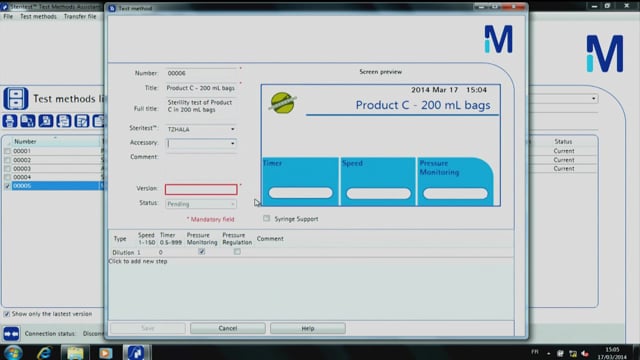Click the volume icon in system tray
640x360 pixels.
click(x=585, y=353)
